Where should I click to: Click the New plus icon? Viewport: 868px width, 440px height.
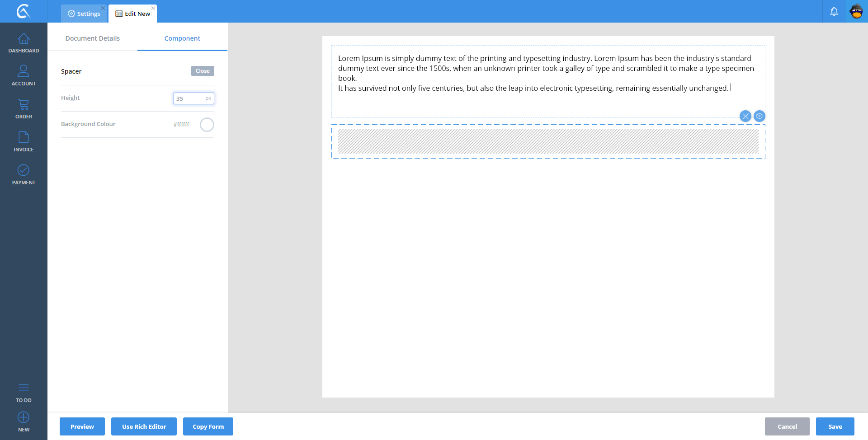[x=24, y=417]
